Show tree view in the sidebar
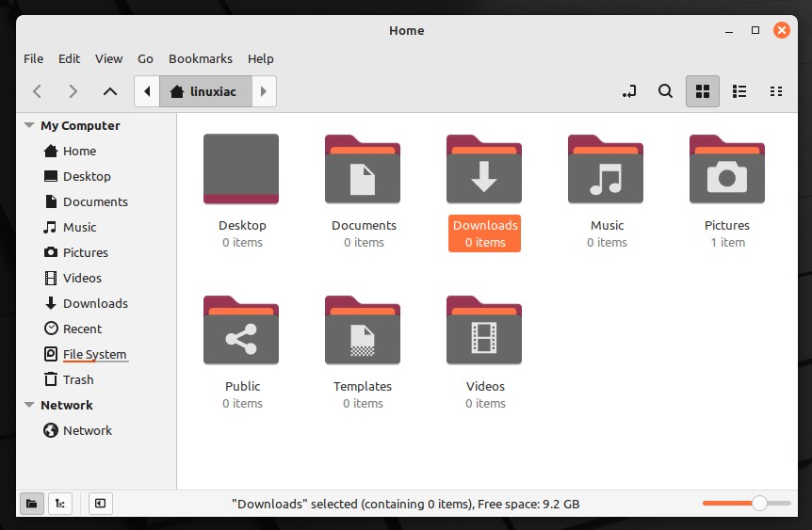The width and height of the screenshot is (812, 530). (60, 504)
